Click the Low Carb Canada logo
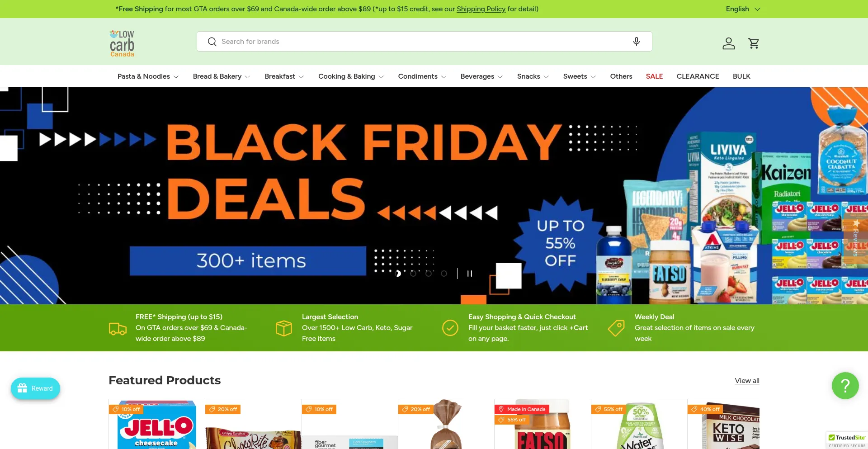This screenshot has width=868, height=449. point(122,43)
